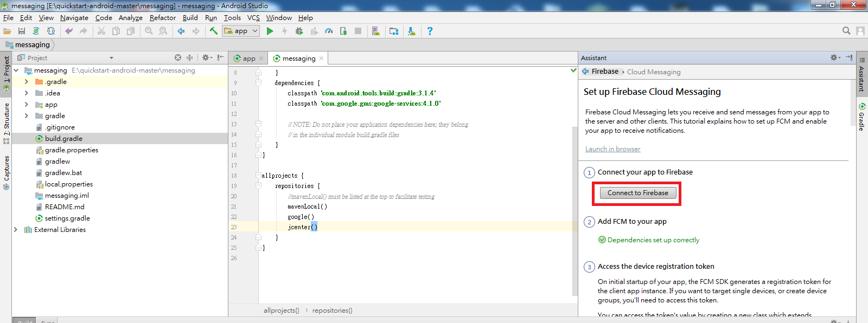Click the Search Everywhere magnifier icon
The width and height of the screenshot is (868, 323).
point(846,31)
